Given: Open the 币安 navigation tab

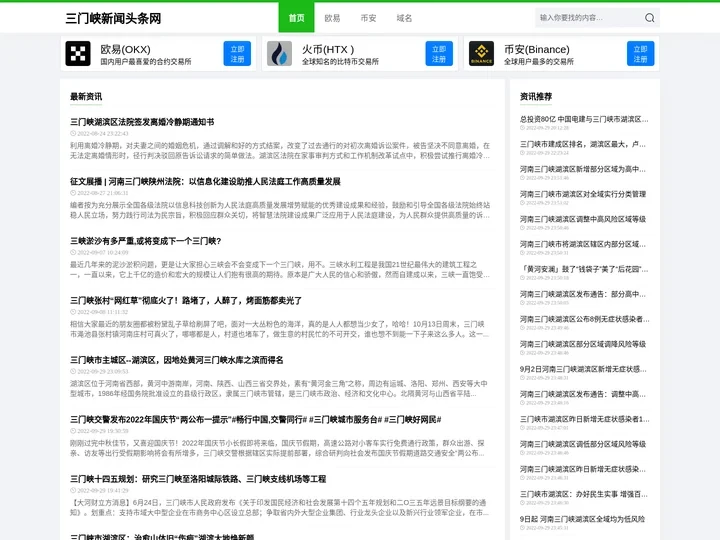Looking at the screenshot, I should (368, 18).
